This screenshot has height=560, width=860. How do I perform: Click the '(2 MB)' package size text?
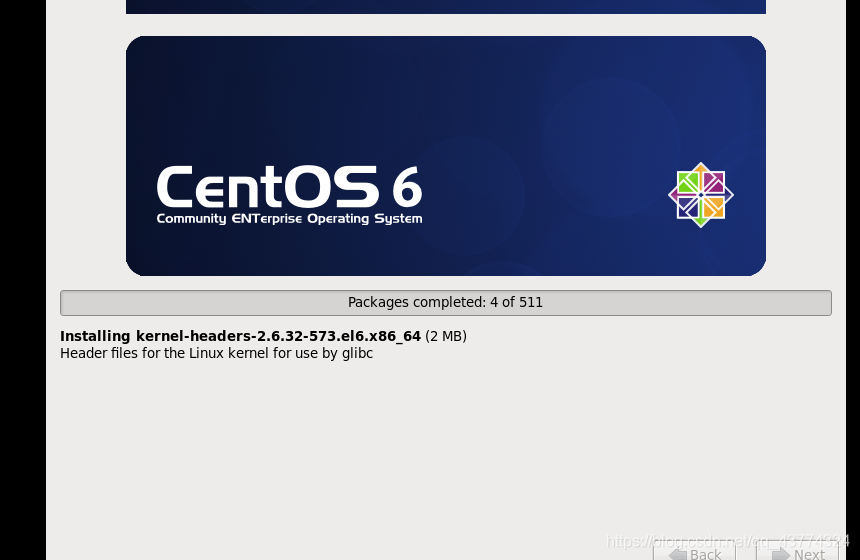446,336
